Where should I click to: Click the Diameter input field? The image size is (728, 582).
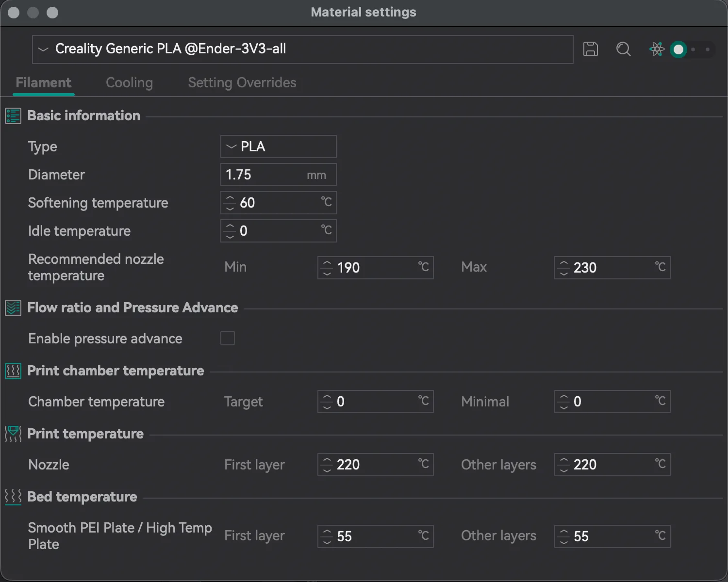(x=279, y=175)
